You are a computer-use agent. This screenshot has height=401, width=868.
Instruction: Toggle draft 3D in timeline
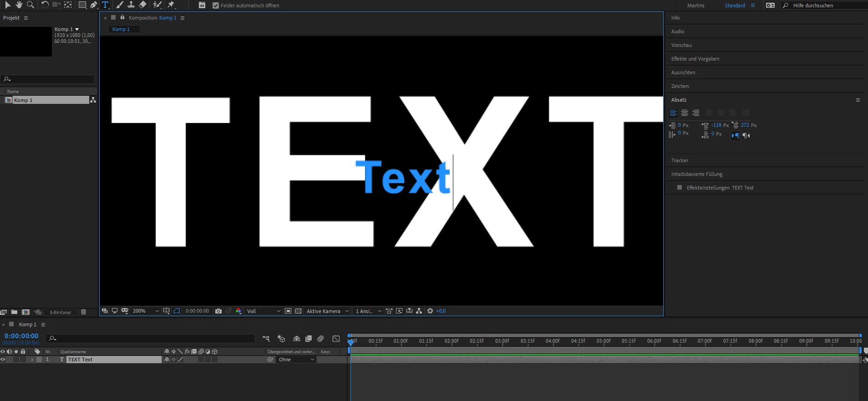(281, 339)
